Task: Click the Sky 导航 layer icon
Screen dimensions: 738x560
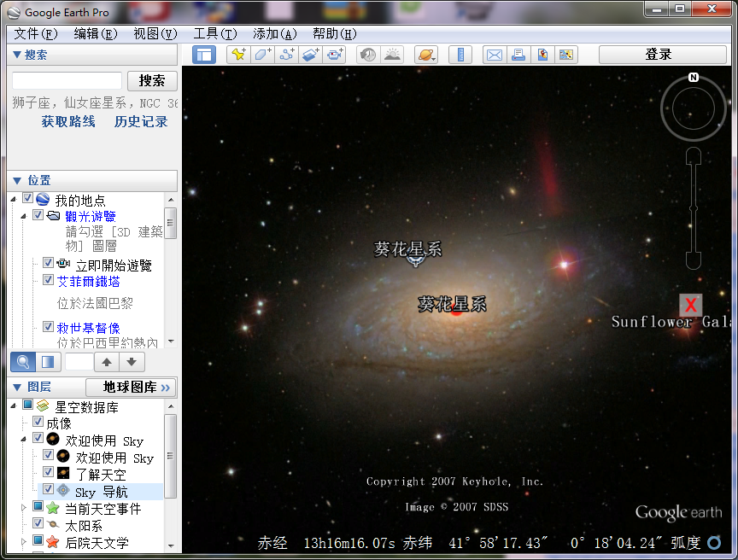Action: coord(63,490)
